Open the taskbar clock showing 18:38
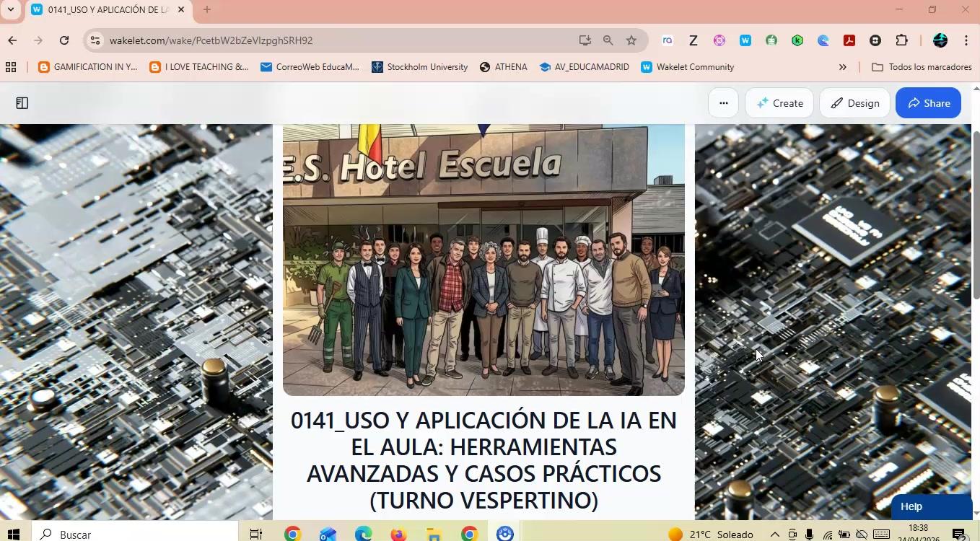Image resolution: width=980 pixels, height=541 pixels. pos(919,534)
